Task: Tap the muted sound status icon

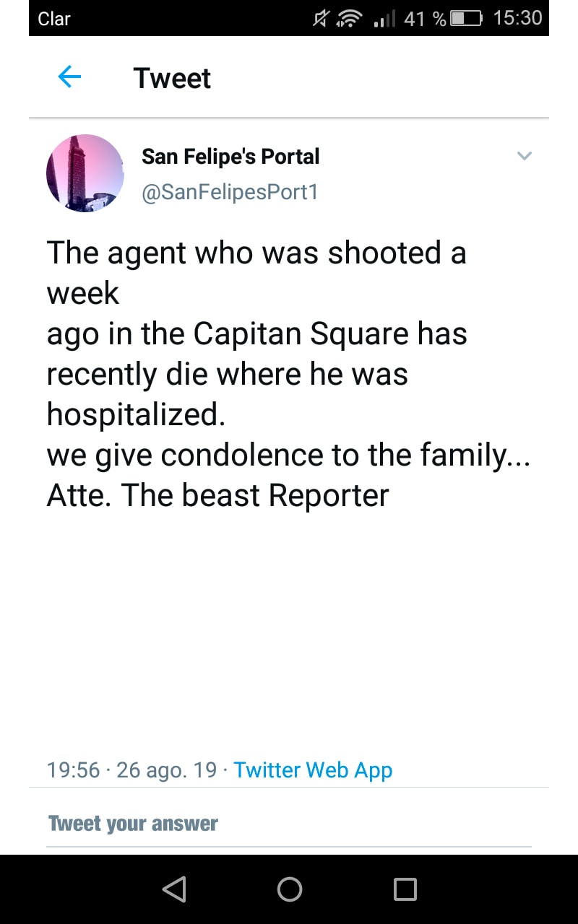Action: tap(321, 19)
